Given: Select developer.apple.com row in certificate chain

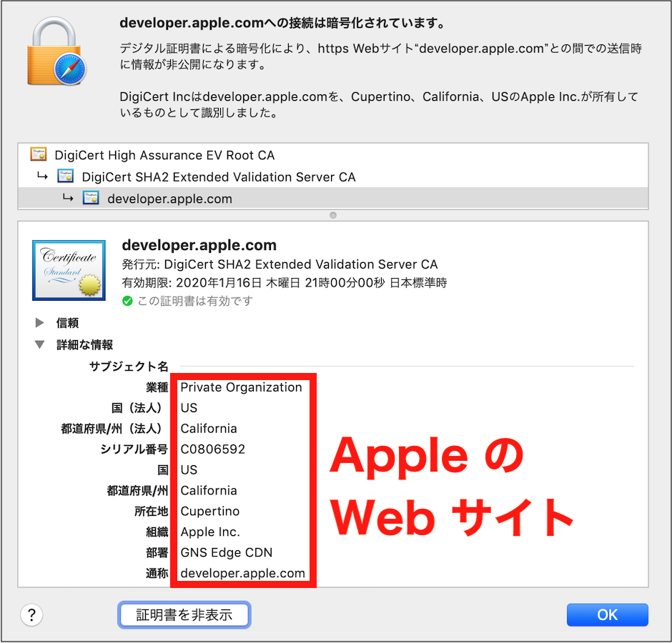Looking at the screenshot, I should tap(333, 199).
